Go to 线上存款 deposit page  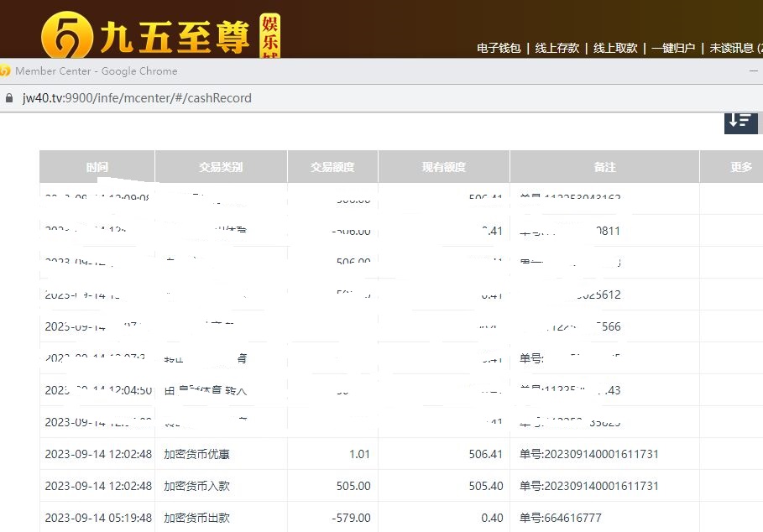point(557,49)
